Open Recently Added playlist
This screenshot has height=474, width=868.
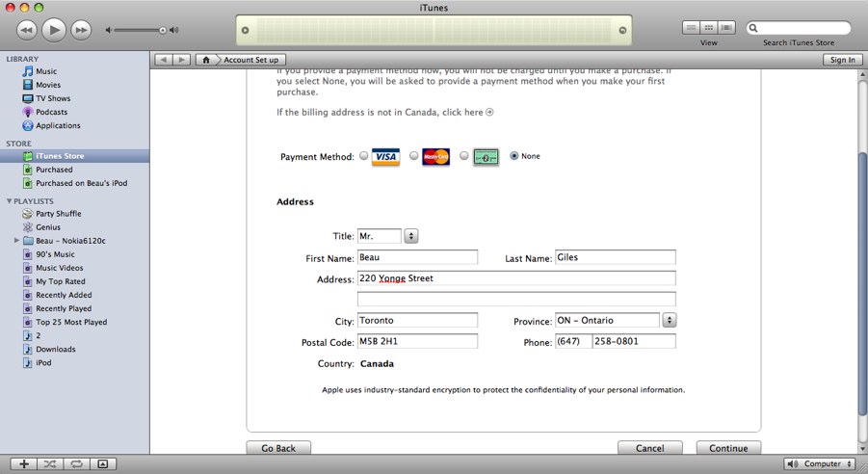(x=64, y=295)
